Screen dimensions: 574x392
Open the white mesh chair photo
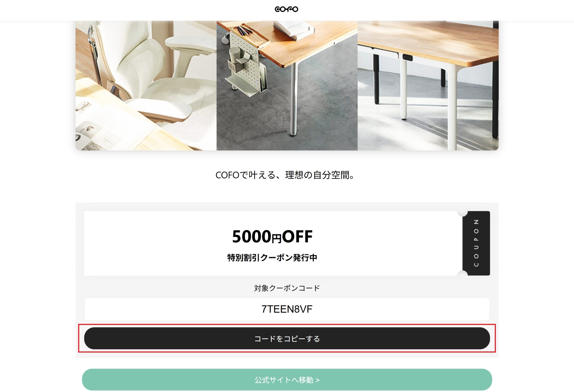pos(146,85)
